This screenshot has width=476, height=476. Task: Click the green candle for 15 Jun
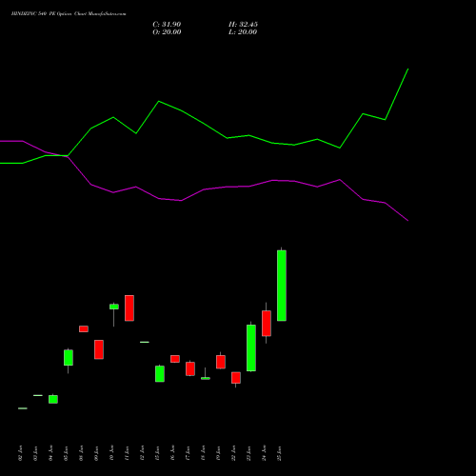point(160,373)
